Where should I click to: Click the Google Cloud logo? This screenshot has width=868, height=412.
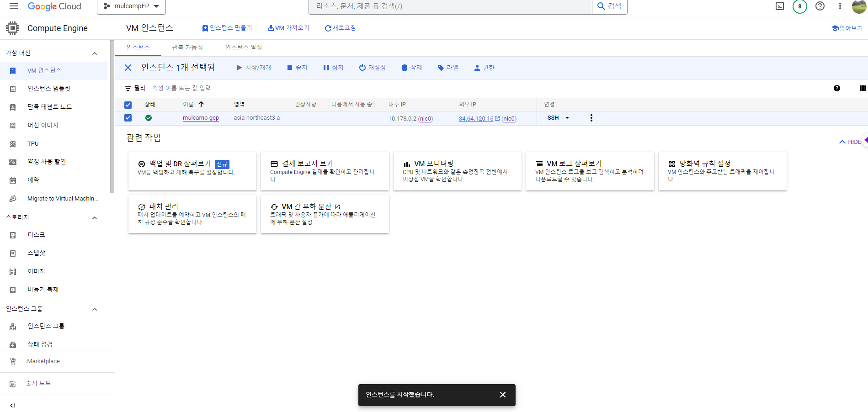[x=54, y=6]
